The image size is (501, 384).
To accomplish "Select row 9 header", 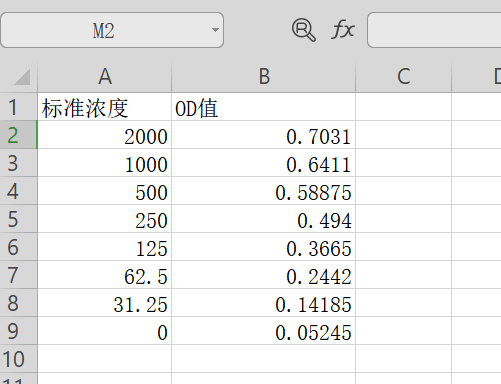I will pos(19,331).
